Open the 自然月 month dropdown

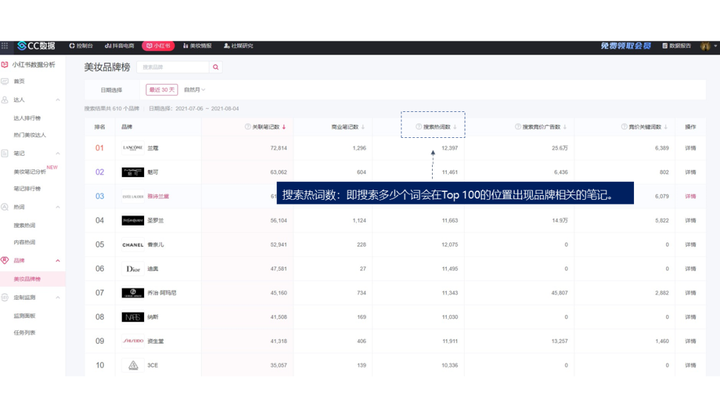coord(194,90)
